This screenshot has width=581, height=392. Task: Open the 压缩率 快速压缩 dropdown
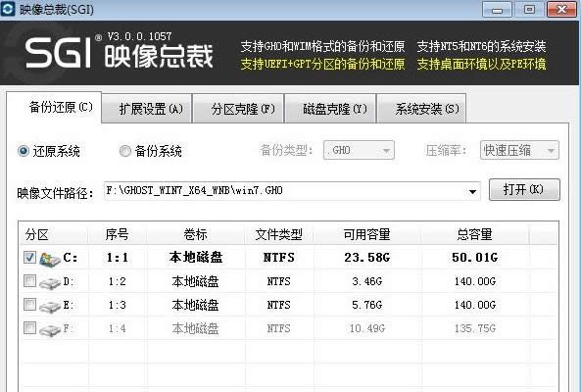tap(519, 150)
